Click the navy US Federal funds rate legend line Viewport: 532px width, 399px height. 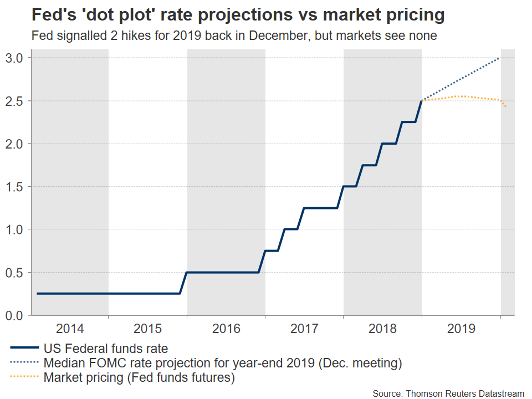coord(24,349)
